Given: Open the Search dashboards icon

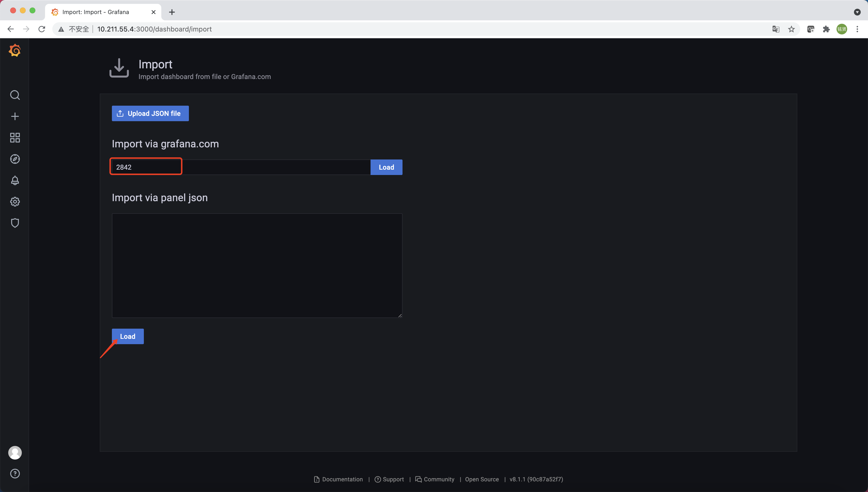Looking at the screenshot, I should pos(15,95).
